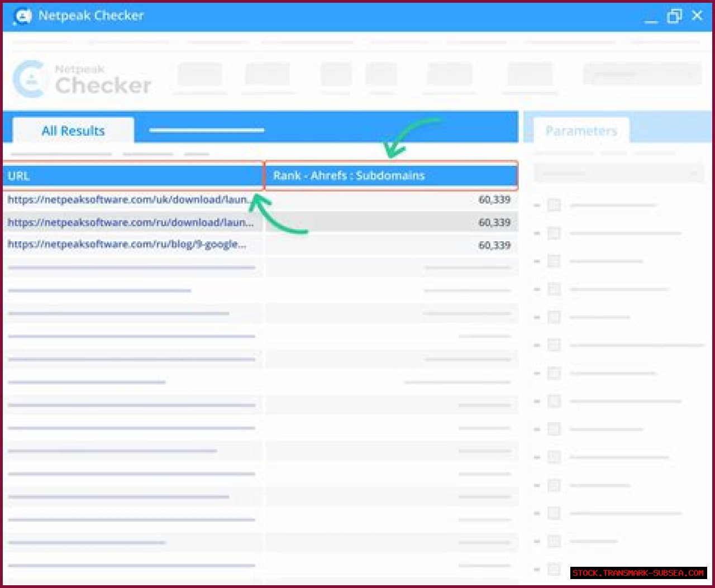Screen dimensions: 715x588
Task: Close the Netpeak Checker window
Action: pyautogui.click(x=697, y=16)
